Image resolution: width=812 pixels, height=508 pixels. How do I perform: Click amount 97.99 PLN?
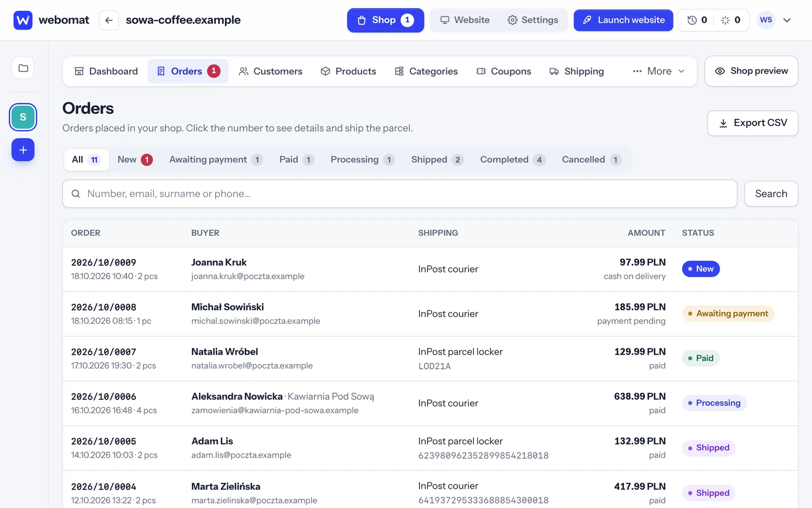(x=642, y=263)
